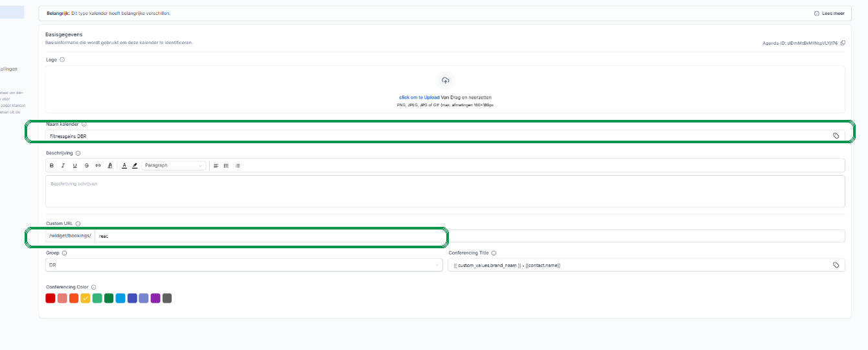Apply underline formatting in description toolbar
The width and height of the screenshot is (868, 350).
[74, 165]
